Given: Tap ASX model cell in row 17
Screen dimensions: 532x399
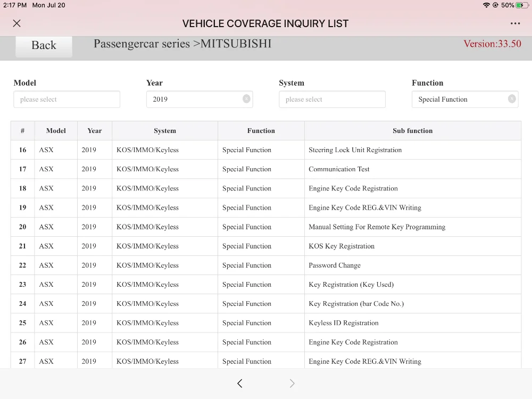Looking at the screenshot, I should tap(56, 169).
